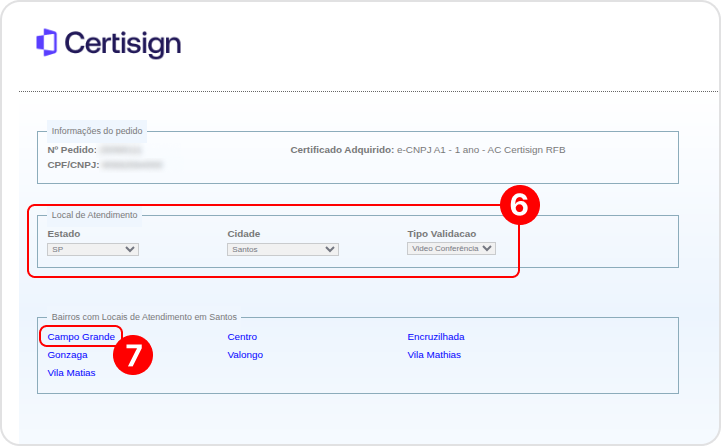Select the Centro neighborhood link

click(242, 337)
